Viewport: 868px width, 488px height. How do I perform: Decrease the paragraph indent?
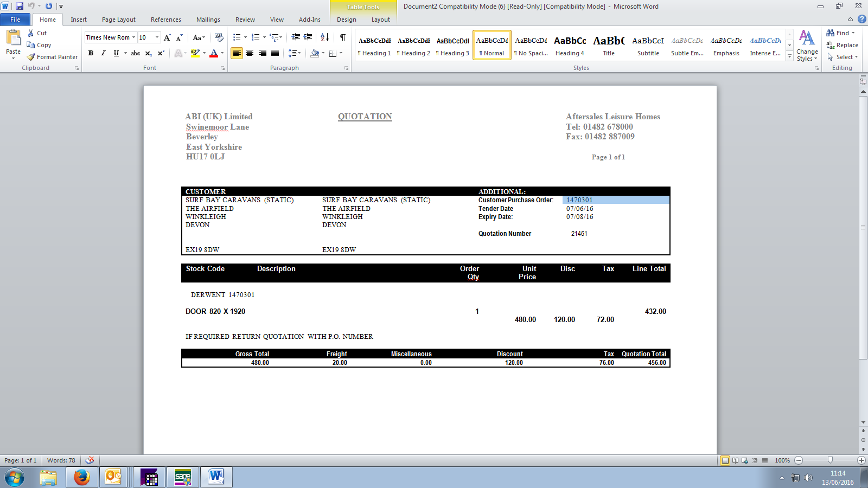(x=296, y=37)
